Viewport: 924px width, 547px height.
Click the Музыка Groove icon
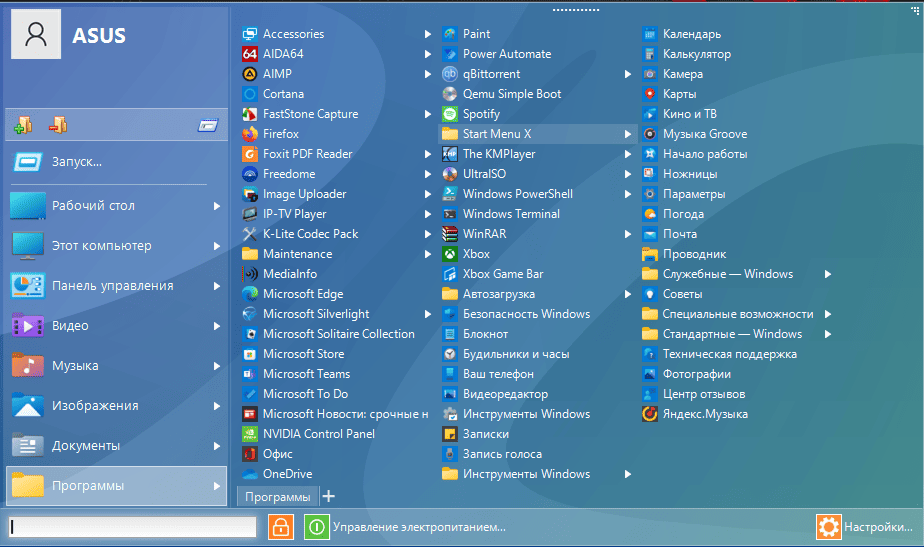tap(649, 134)
